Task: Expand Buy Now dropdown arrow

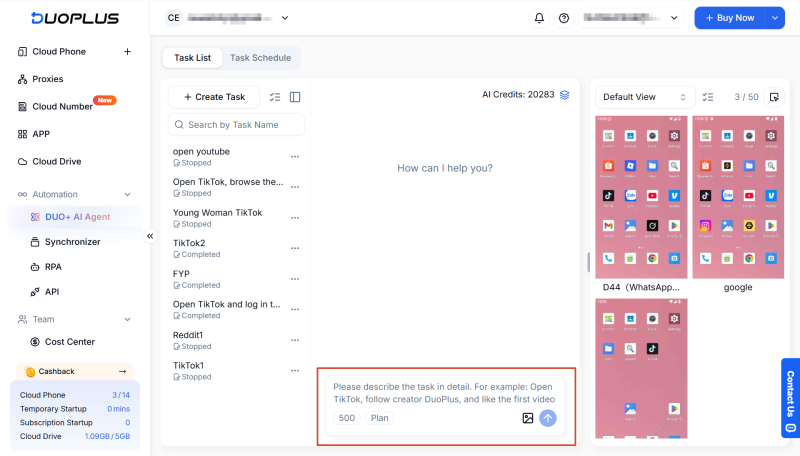Action: click(774, 18)
